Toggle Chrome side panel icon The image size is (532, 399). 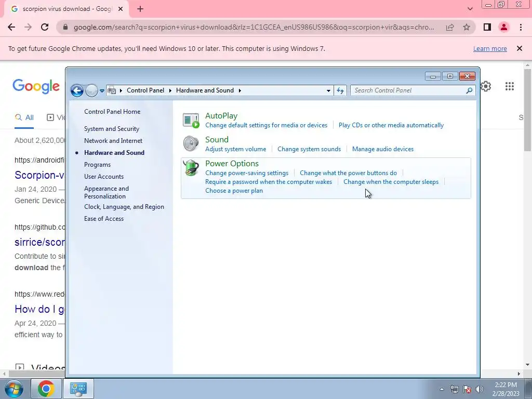coord(487,27)
